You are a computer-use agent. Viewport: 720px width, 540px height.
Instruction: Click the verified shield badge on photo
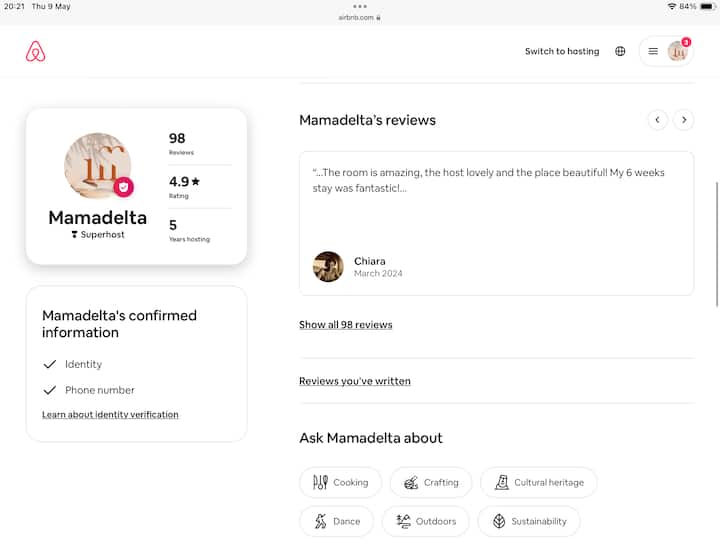coord(123,187)
